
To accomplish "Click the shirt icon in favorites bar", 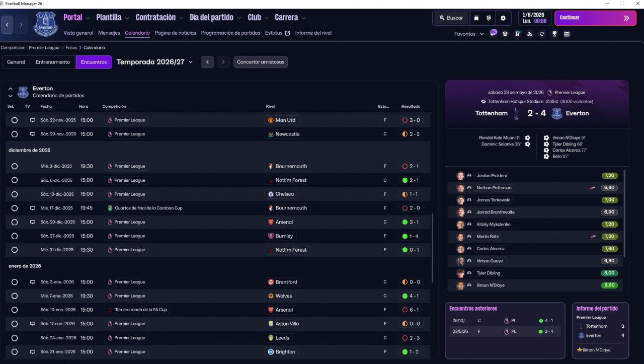I will coord(505,34).
